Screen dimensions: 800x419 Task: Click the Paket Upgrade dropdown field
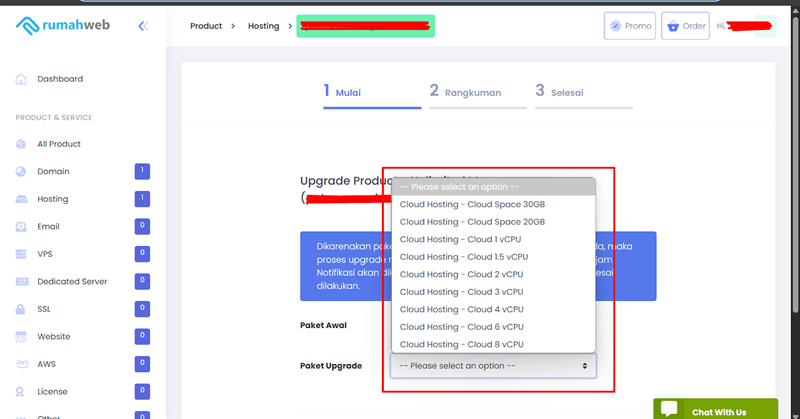click(493, 366)
